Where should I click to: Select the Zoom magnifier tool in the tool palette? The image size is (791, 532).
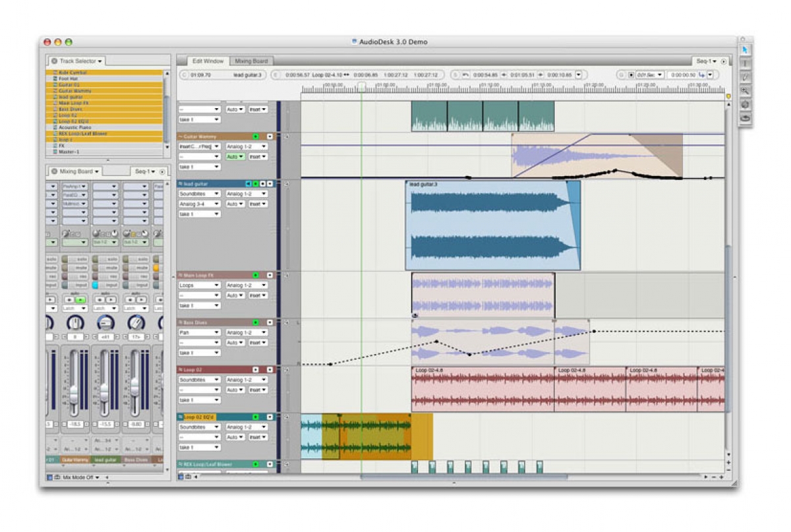(745, 91)
